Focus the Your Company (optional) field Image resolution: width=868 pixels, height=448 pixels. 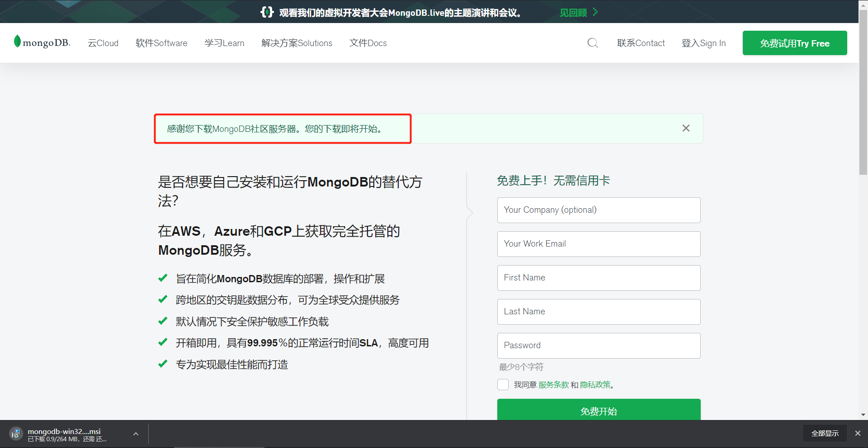coord(599,210)
